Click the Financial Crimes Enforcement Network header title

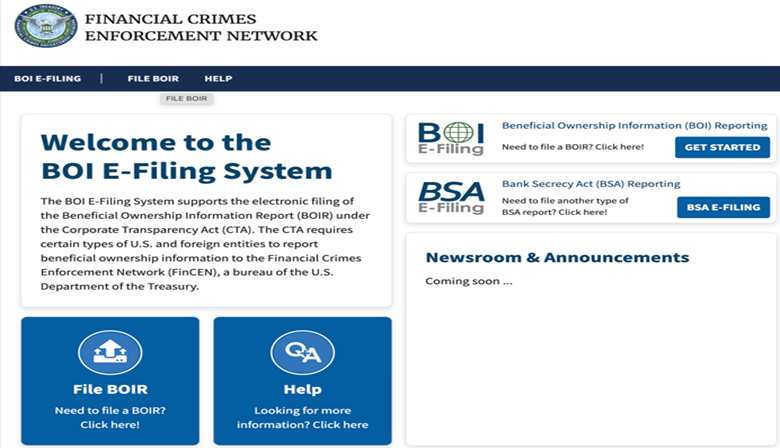[x=200, y=28]
